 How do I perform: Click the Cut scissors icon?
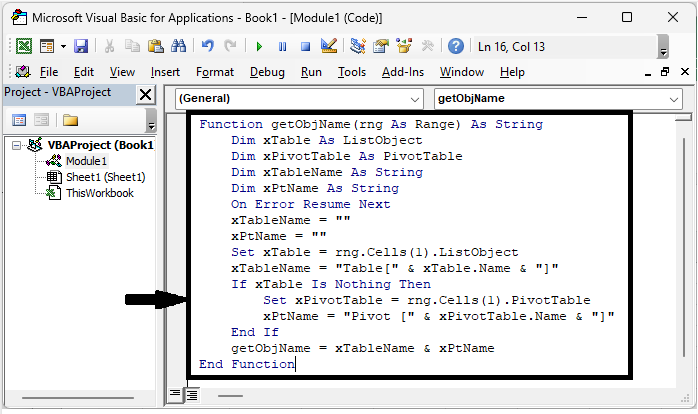pos(109,46)
